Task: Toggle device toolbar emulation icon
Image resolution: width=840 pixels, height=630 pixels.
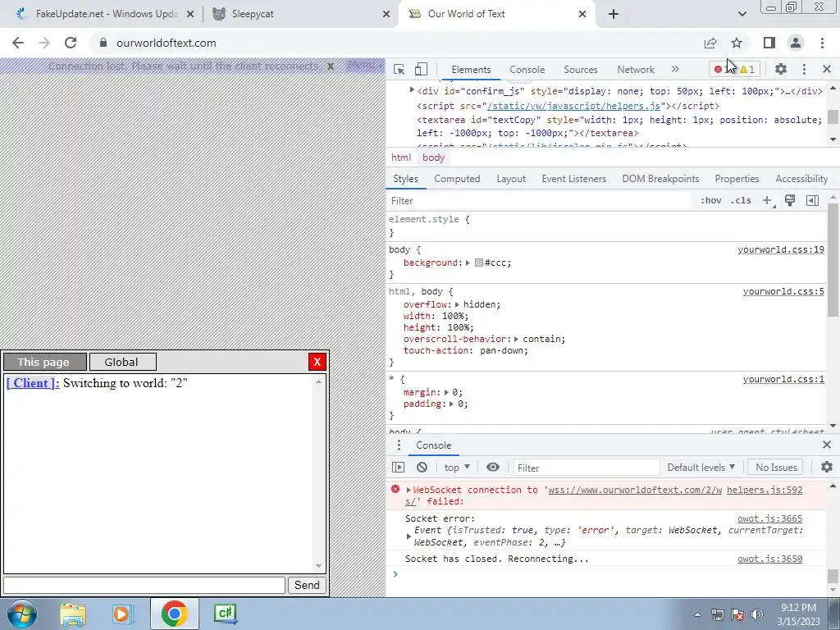Action: [x=421, y=69]
